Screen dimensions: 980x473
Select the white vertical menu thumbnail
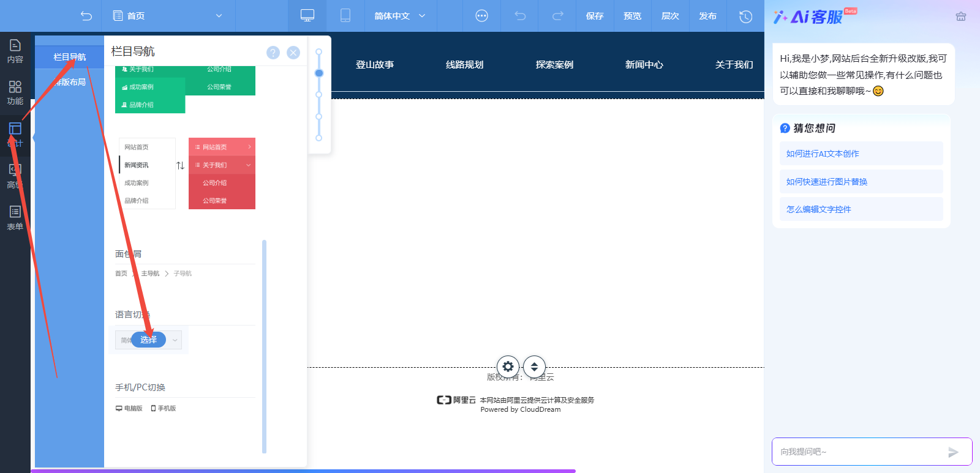[147, 174]
